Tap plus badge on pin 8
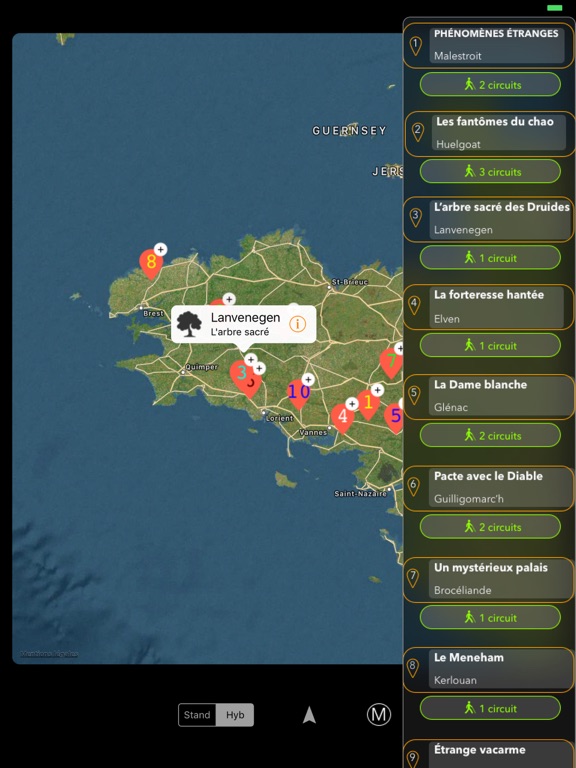 (161, 249)
